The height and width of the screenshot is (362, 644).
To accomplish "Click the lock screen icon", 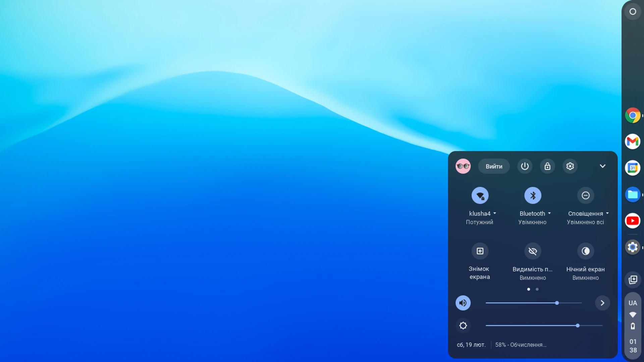I will click(547, 166).
